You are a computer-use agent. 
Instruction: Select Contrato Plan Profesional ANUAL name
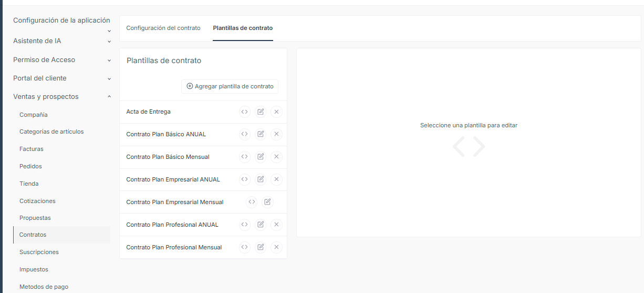[172, 225]
